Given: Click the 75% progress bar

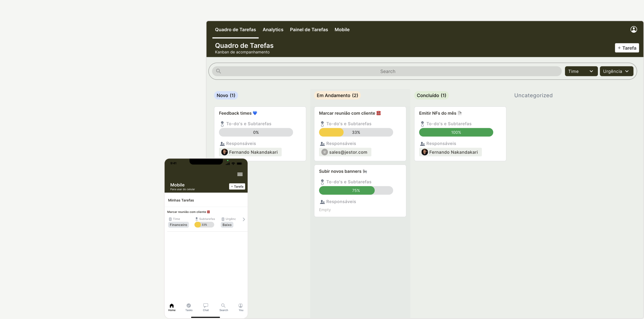Looking at the screenshot, I should 356,190.
